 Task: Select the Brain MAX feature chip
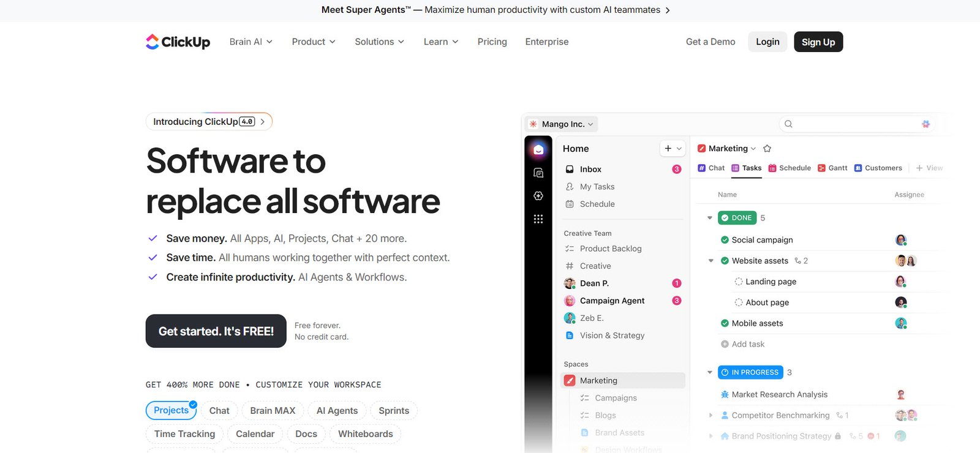273,411
